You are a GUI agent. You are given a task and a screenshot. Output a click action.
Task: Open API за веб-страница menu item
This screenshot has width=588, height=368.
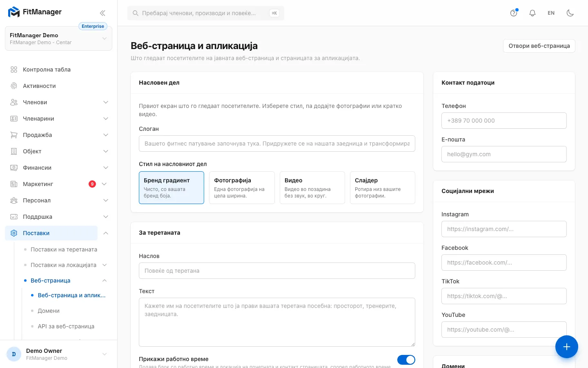66,326
